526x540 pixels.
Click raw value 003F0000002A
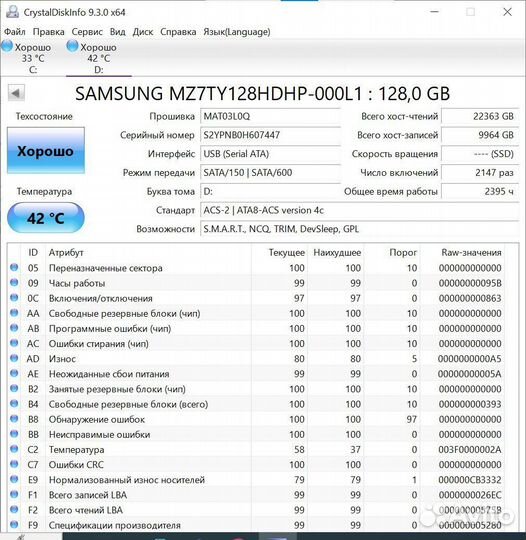[x=470, y=449]
